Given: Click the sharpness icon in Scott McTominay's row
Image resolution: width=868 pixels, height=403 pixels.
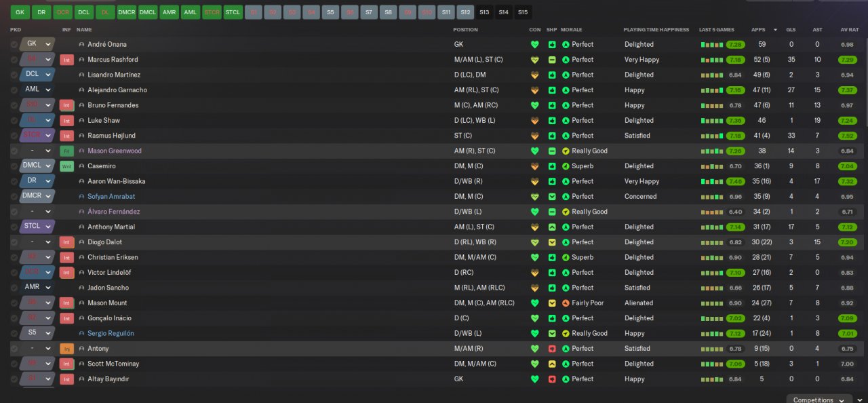Looking at the screenshot, I should coord(552,364).
